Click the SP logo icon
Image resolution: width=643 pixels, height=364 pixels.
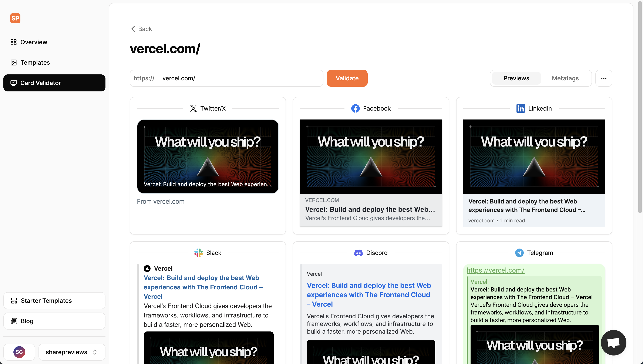(x=15, y=18)
